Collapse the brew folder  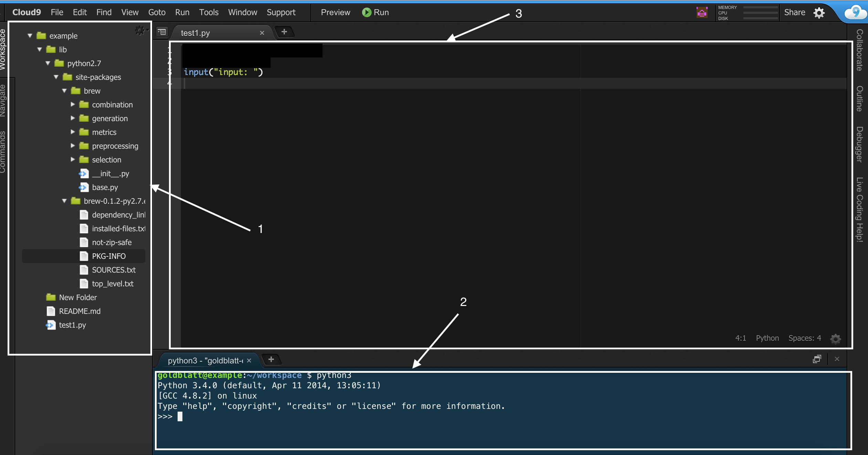point(65,91)
